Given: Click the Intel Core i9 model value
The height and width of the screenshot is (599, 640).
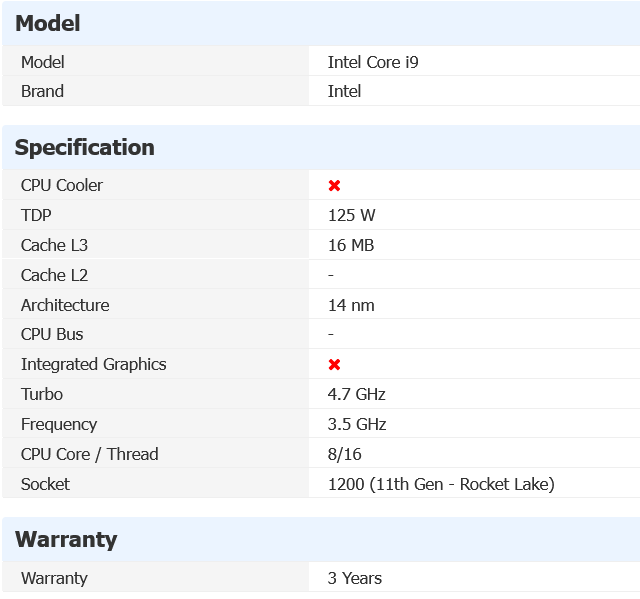Looking at the screenshot, I should (373, 62).
